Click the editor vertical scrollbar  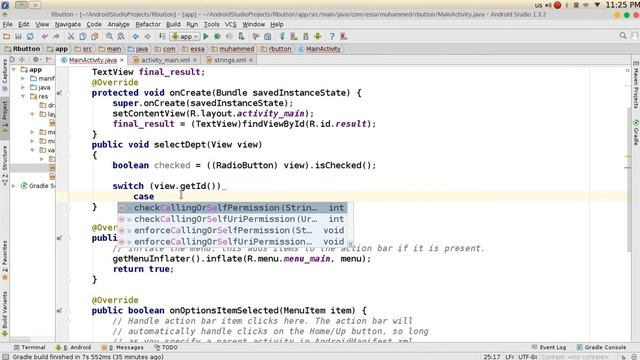629,180
